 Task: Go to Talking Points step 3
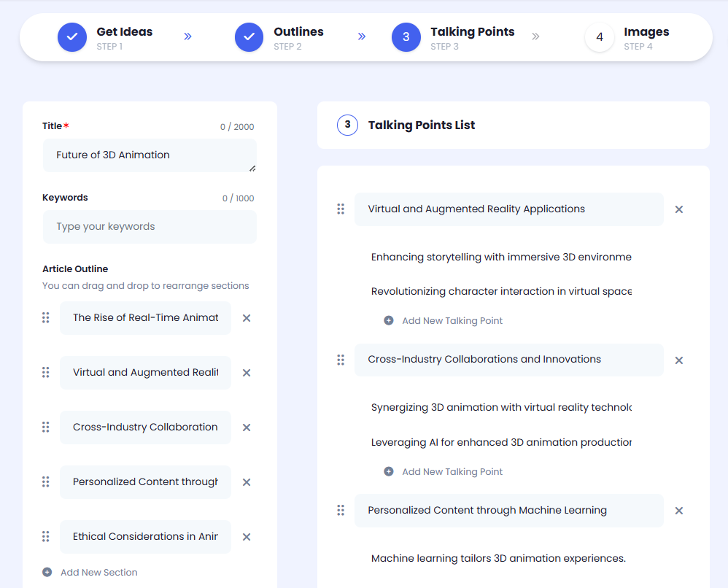coord(406,37)
